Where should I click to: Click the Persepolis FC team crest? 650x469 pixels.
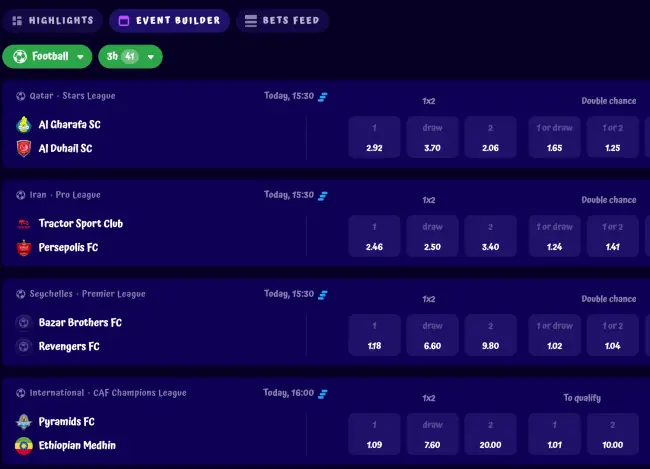(x=24, y=247)
